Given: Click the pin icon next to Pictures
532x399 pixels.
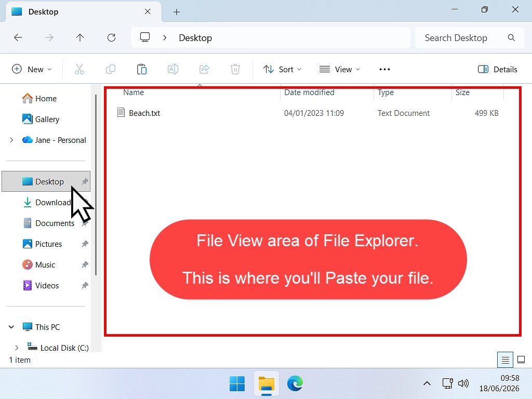Looking at the screenshot, I should click(x=85, y=244).
